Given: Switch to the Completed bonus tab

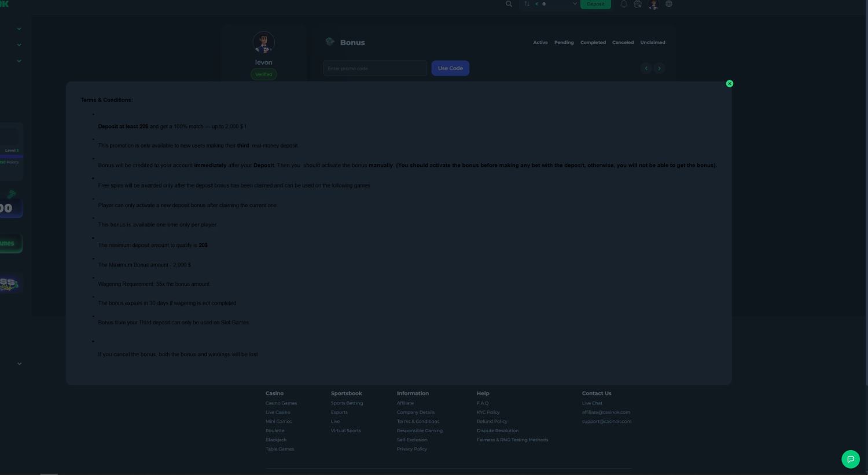Looking at the screenshot, I should (x=593, y=42).
